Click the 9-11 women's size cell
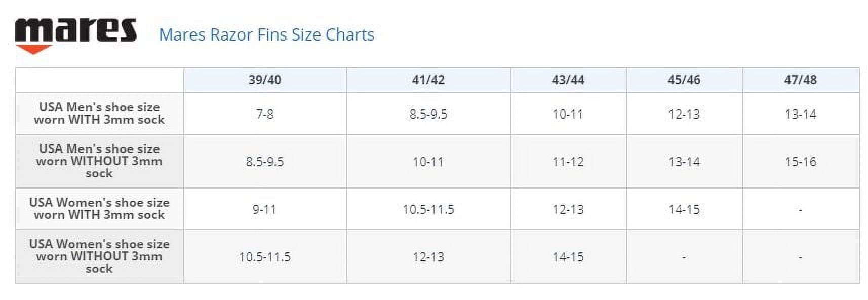 point(265,209)
